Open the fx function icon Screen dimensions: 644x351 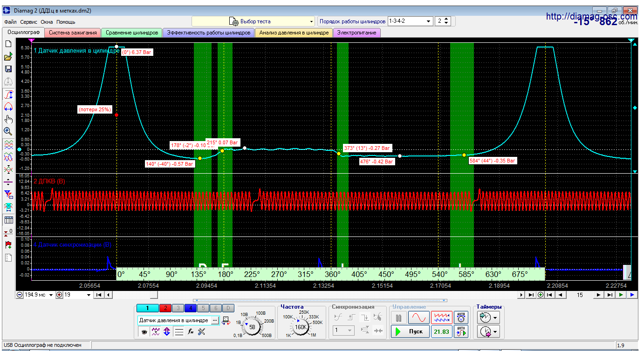[190, 331]
